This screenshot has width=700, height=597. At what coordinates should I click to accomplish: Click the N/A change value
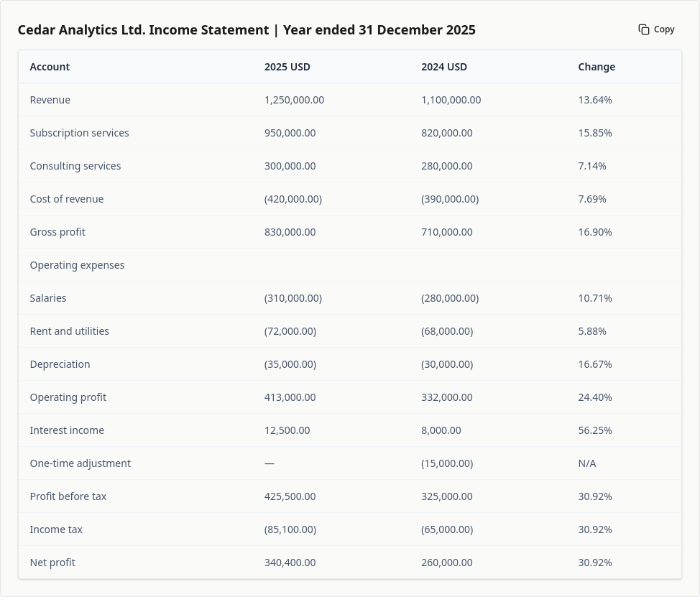(x=586, y=463)
